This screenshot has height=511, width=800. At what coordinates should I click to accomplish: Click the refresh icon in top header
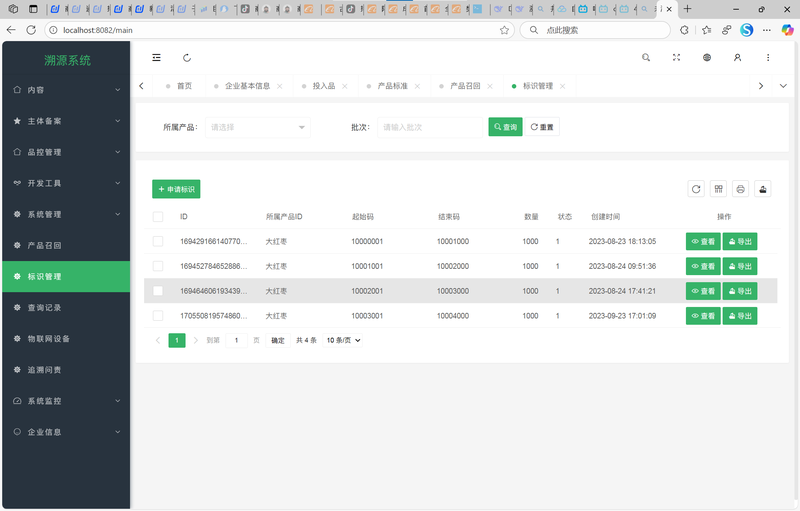[x=187, y=58]
